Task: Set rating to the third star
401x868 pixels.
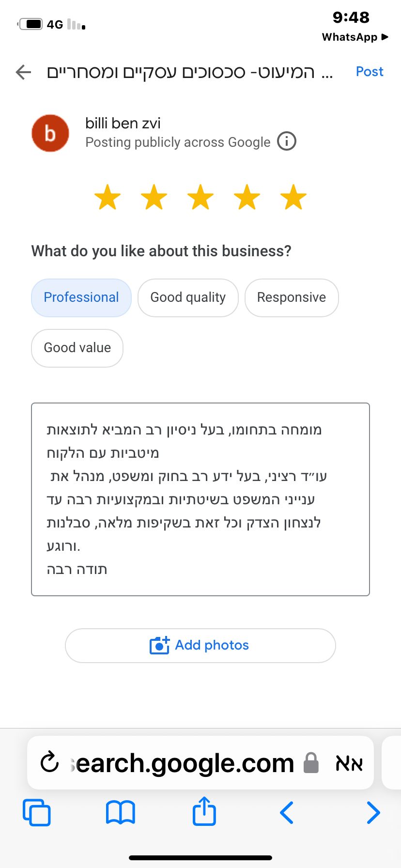Action: [200, 197]
